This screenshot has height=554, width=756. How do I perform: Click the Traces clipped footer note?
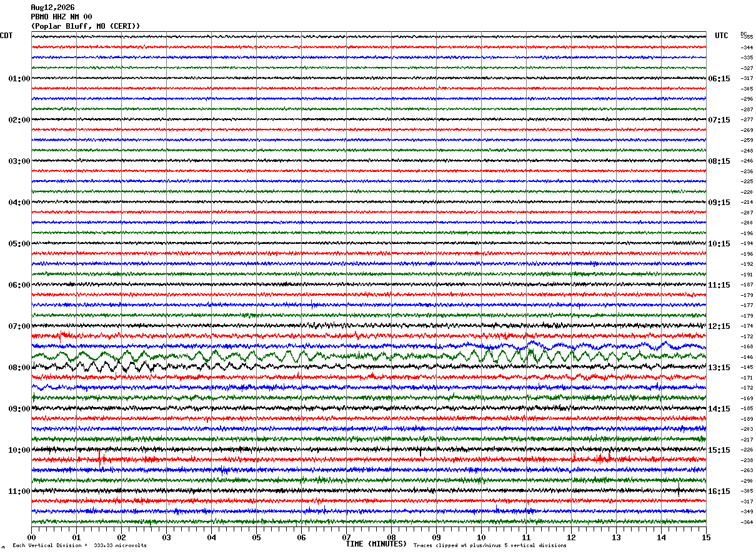[x=490, y=546]
